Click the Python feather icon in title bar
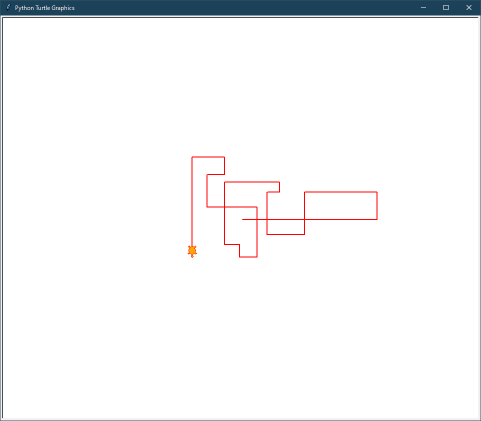Image resolution: width=481 pixels, height=421 pixels. tap(8, 7)
